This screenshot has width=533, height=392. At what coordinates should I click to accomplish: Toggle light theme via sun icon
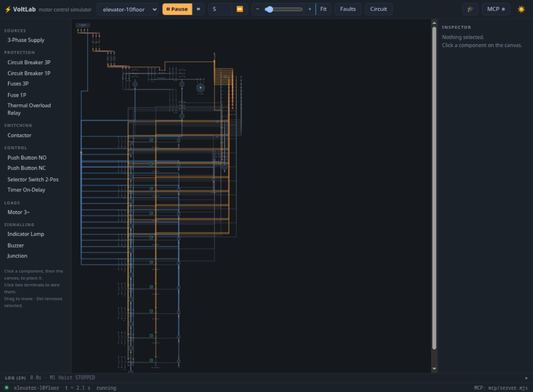pos(521,9)
